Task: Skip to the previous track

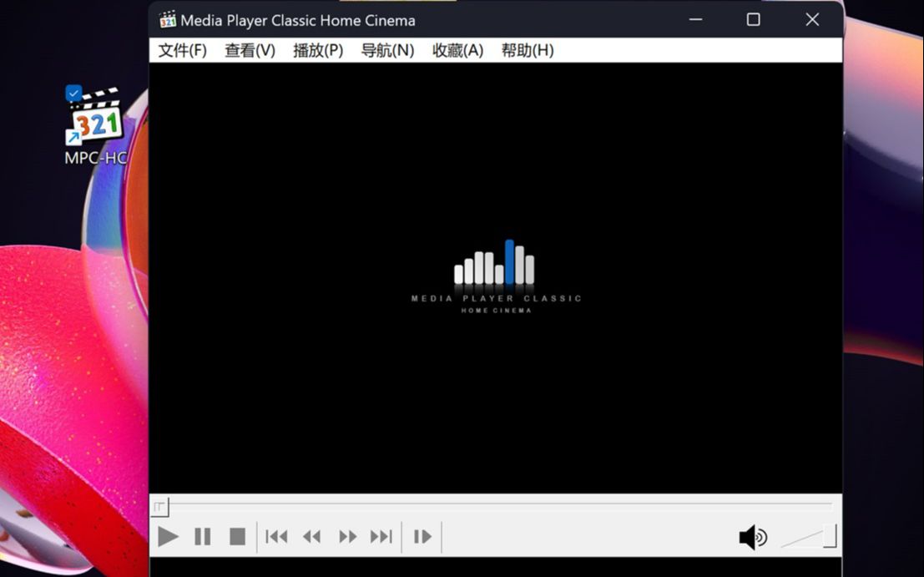Action: 276,537
